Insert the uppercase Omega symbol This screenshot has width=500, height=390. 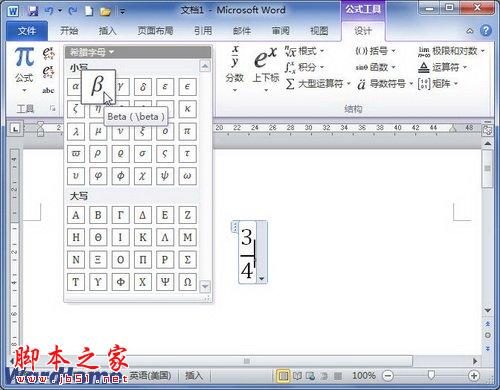[187, 282]
